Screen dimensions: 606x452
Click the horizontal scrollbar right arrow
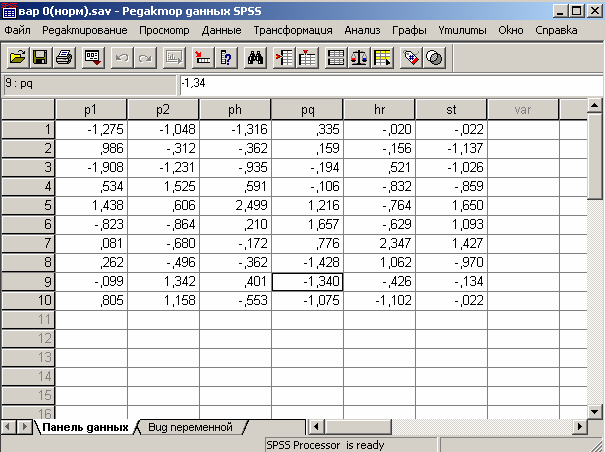point(579,427)
